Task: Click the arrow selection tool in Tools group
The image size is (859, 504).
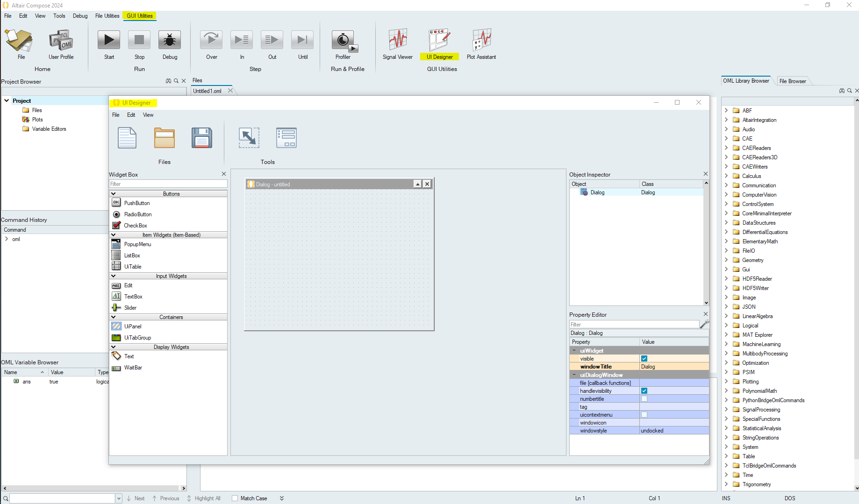Action: pyautogui.click(x=249, y=138)
